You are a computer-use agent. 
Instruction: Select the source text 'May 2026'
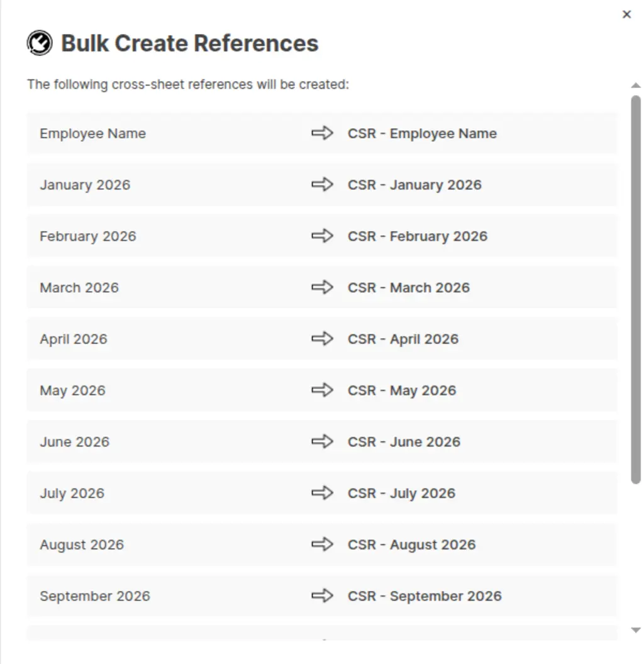(72, 390)
